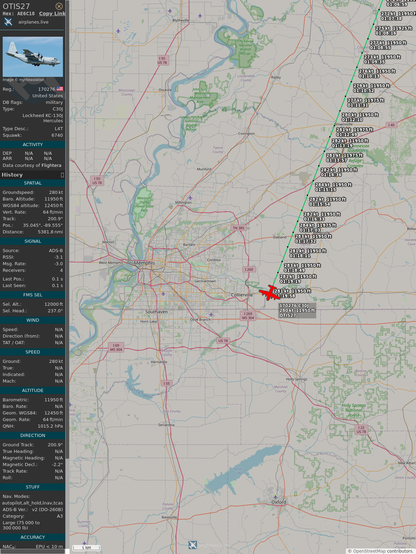Click the airplanes.live text in the header
The width and height of the screenshot is (416, 554).
click(x=34, y=22)
